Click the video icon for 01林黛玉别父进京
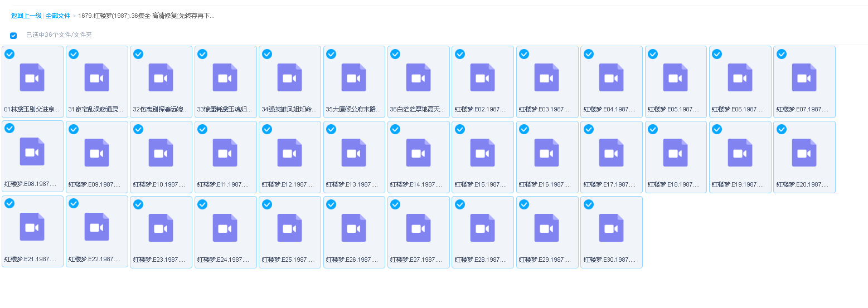Image resolution: width=868 pixels, height=308 pixels. pos(32,77)
